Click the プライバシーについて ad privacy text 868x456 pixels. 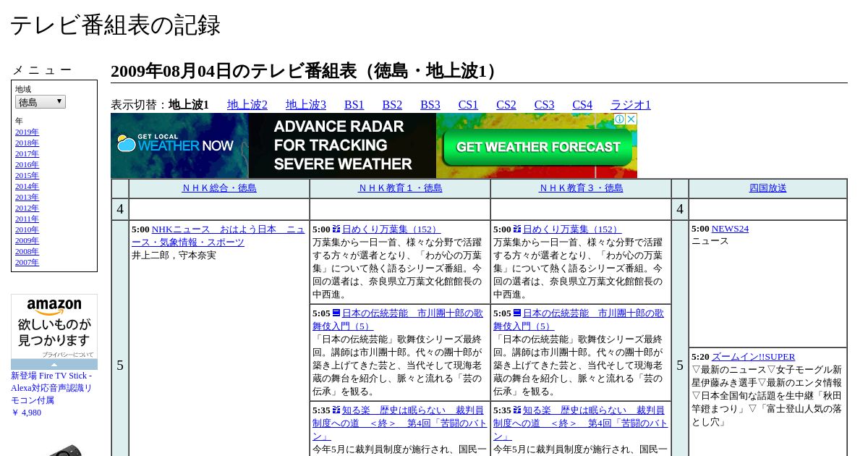(x=67, y=355)
